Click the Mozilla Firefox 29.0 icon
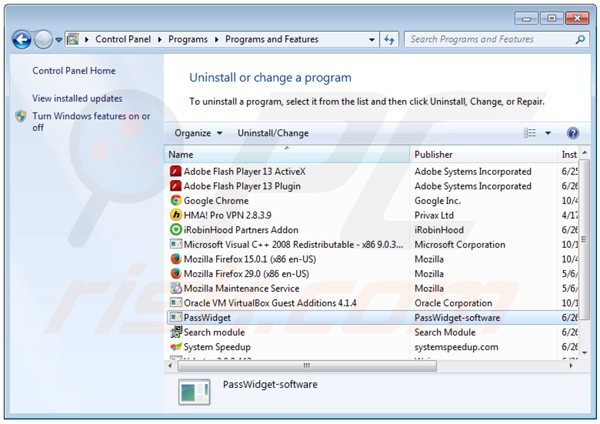The height and width of the screenshot is (424, 600). coord(176,273)
